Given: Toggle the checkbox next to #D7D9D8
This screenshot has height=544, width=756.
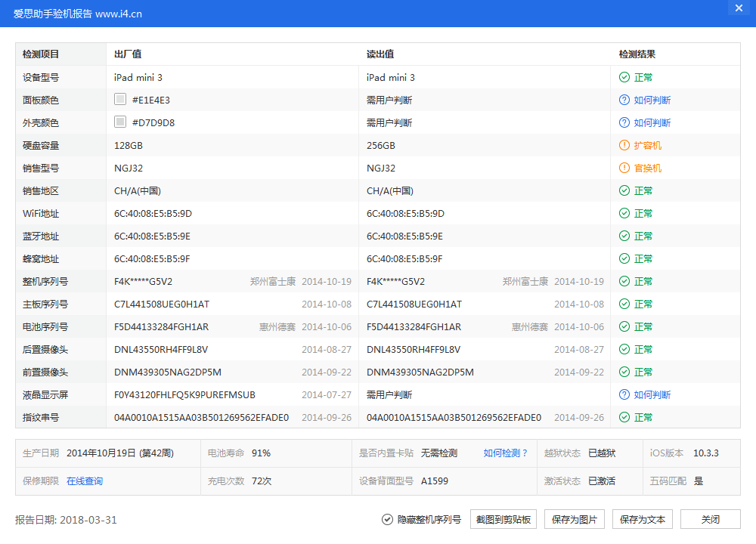Looking at the screenshot, I should 119,121.
